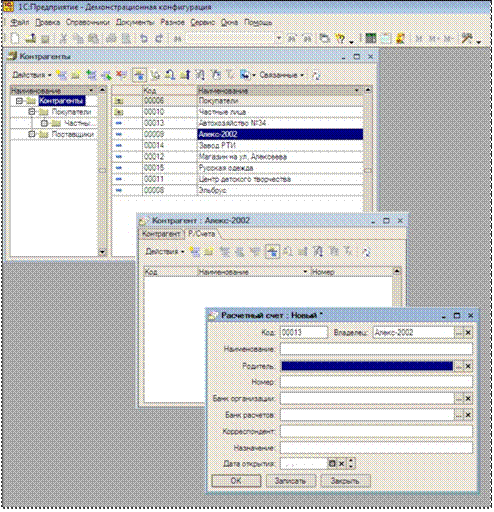Viewport: 494px width, 512px height.
Task: Select the Русская одежда row
Action: click(x=237, y=168)
